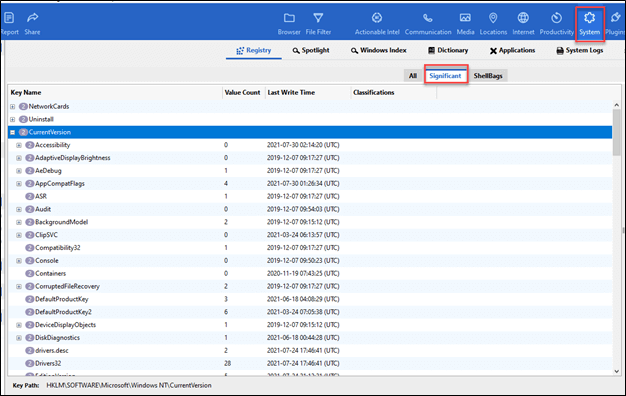Expand the Console key
Image resolution: width=626 pixels, height=396 pixels.
[x=19, y=261]
